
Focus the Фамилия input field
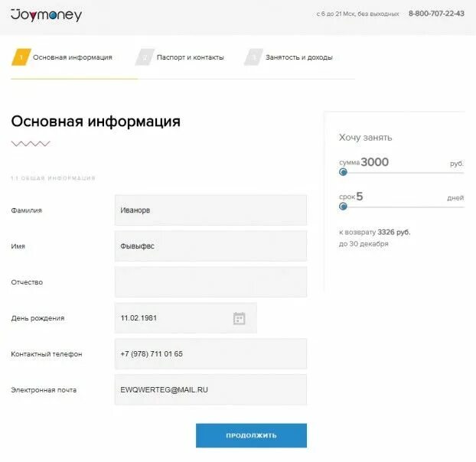tap(210, 210)
